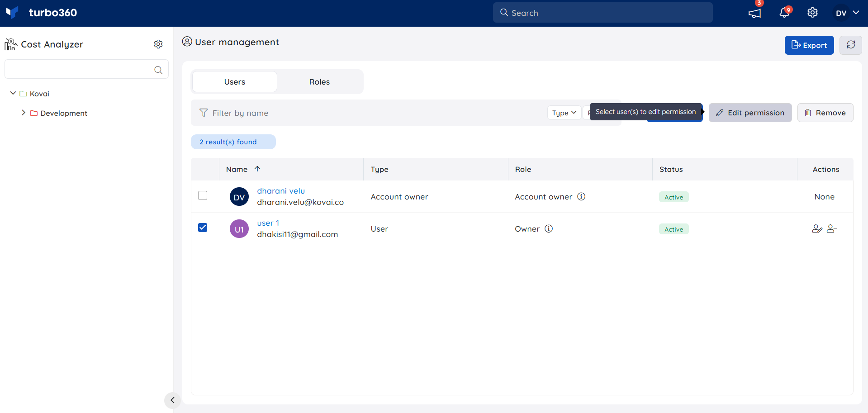This screenshot has width=868, height=413.
Task: Open the user 1 link
Action: 268,223
